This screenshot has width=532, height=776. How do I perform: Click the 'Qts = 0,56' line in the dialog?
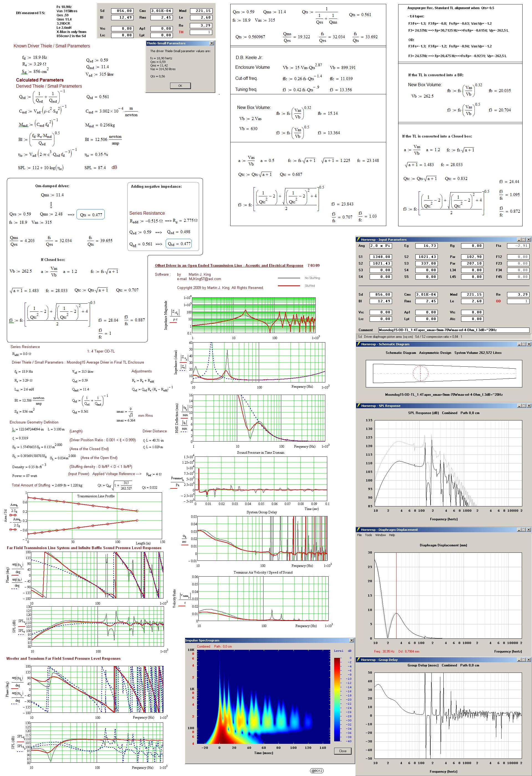[158, 76]
